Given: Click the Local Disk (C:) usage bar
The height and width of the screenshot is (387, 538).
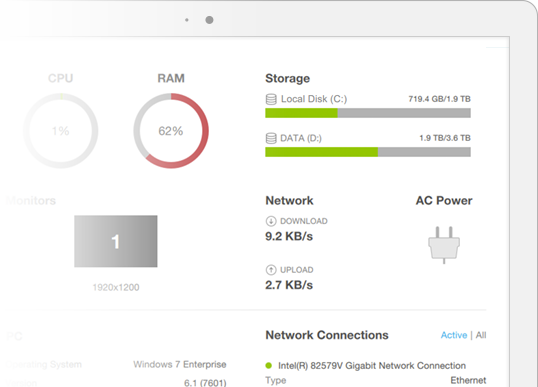Looking at the screenshot, I should pyautogui.click(x=368, y=113).
